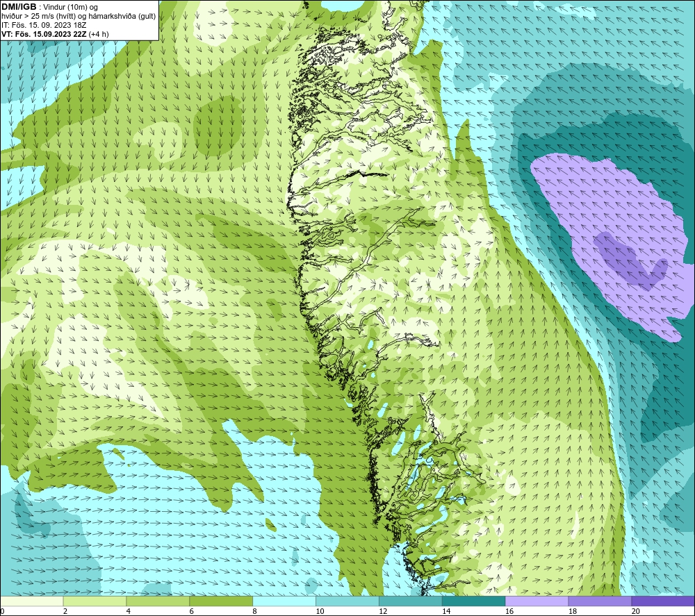Click the legend tick label '6'
The image size is (695, 616).
[191, 612]
